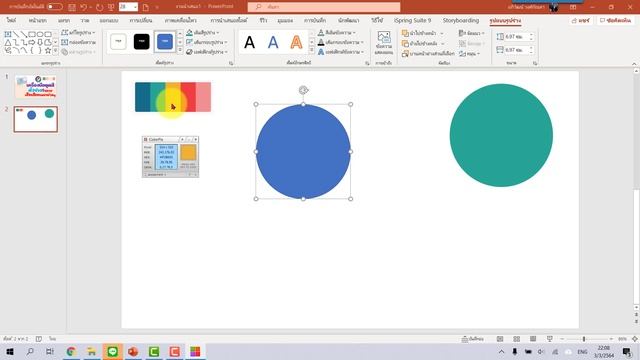This screenshot has height=360, width=640.
Task: Open the Design ribbon tab
Action: [109, 20]
